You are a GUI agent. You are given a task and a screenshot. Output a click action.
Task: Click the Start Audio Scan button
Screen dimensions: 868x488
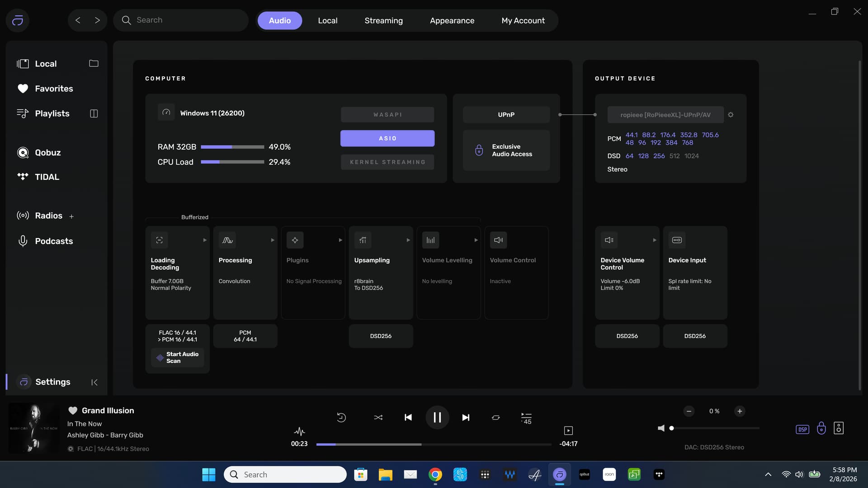(177, 357)
